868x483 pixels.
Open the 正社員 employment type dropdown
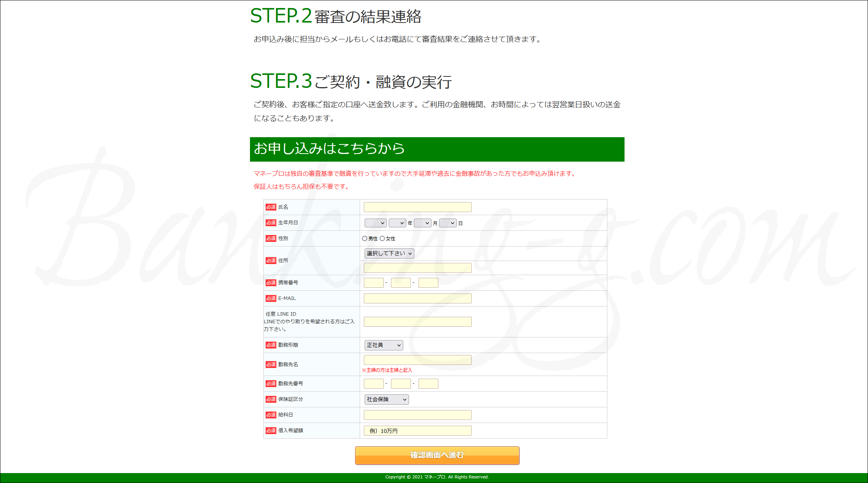coord(384,345)
